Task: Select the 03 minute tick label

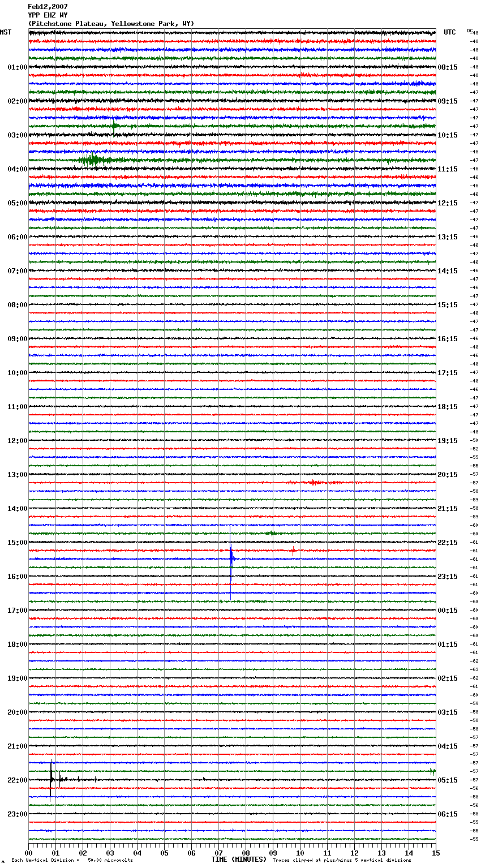Action: (x=110, y=853)
